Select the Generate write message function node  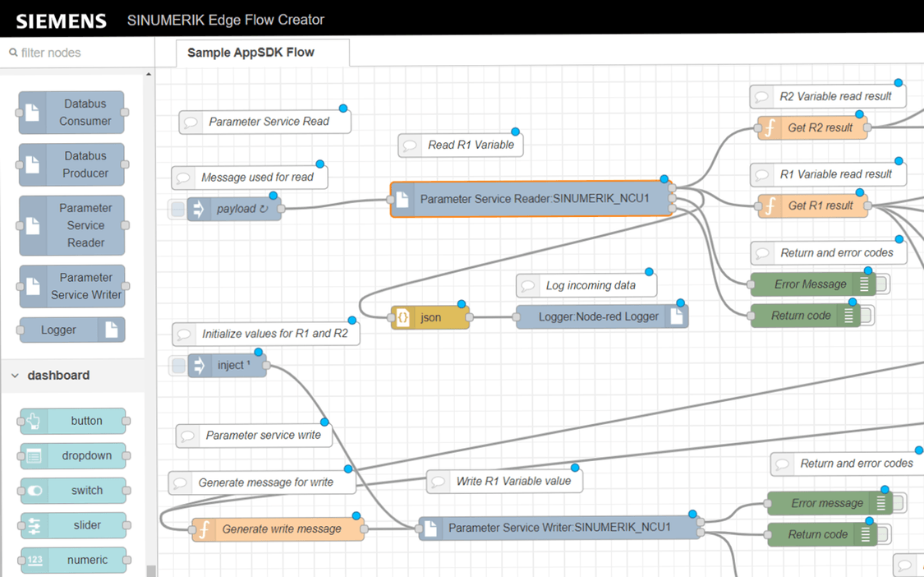point(278,529)
